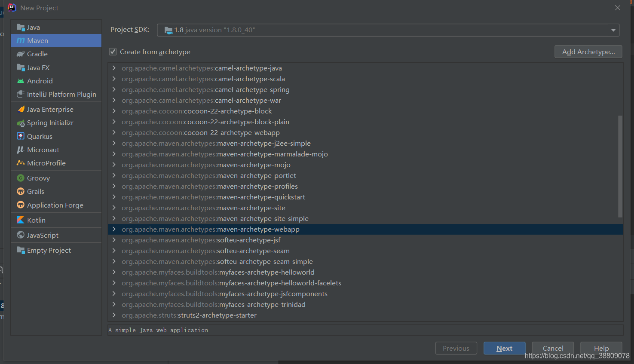Expand softeu-archetype-jsf node
Image resolution: width=634 pixels, height=364 pixels.
point(114,240)
